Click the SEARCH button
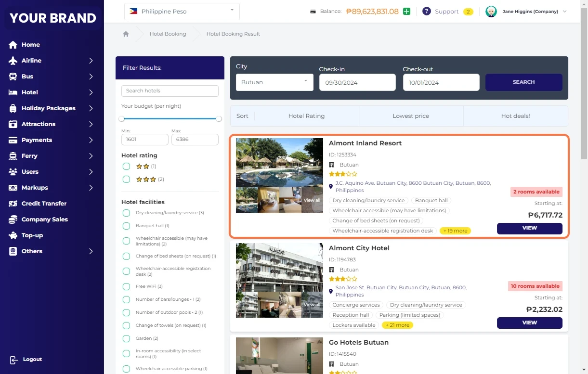 click(x=523, y=82)
